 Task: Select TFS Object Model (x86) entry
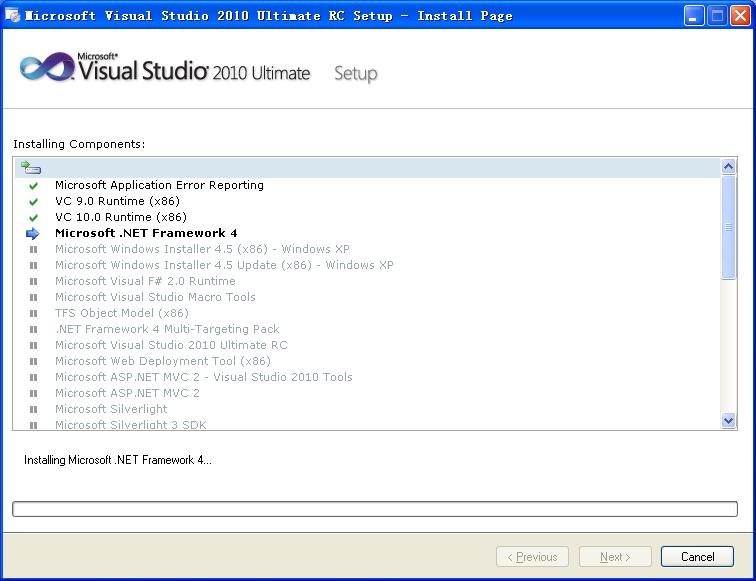tap(122, 313)
